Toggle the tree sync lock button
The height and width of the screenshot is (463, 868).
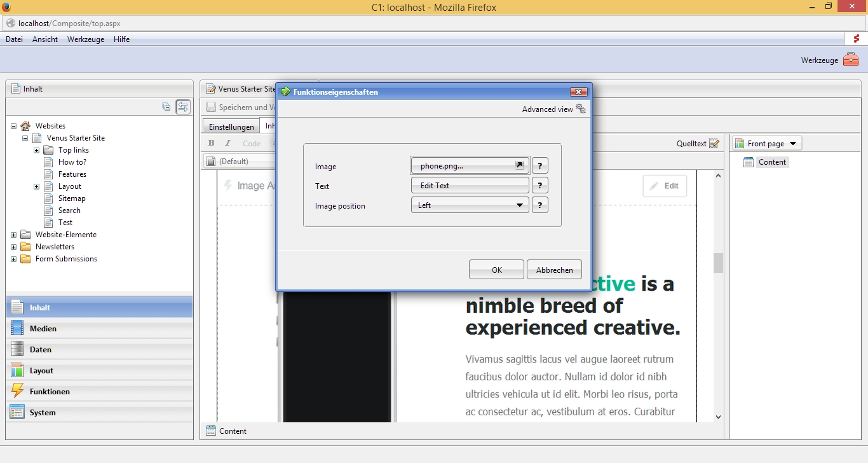point(183,107)
